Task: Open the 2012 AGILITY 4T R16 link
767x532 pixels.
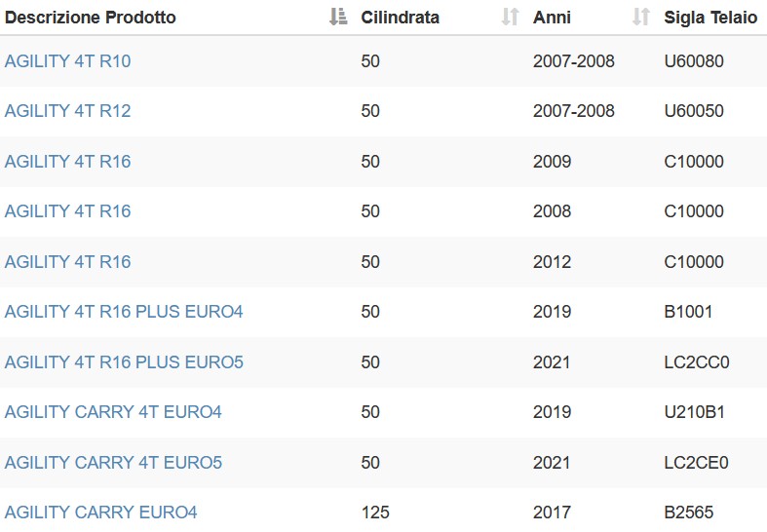Action: [67, 261]
